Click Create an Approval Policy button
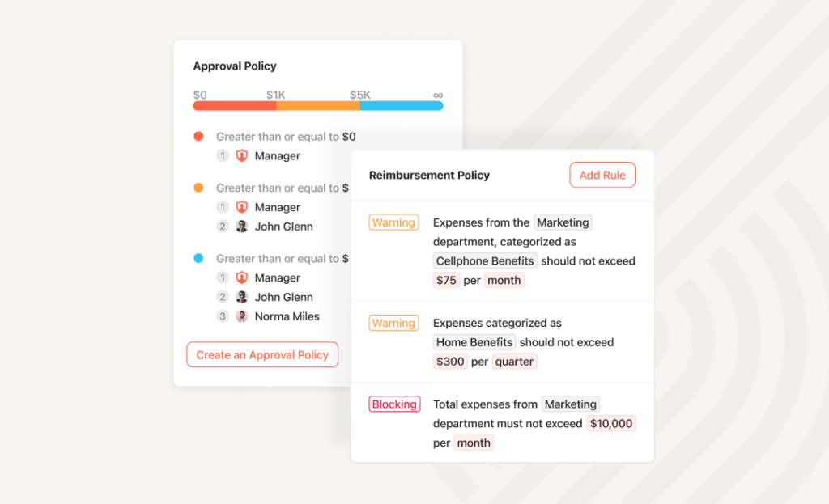Screen dimensions: 829x504 coord(262,354)
